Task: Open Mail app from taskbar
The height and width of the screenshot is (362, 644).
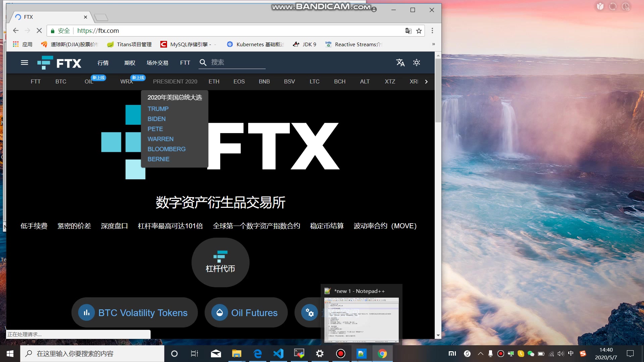Action: coord(216,354)
